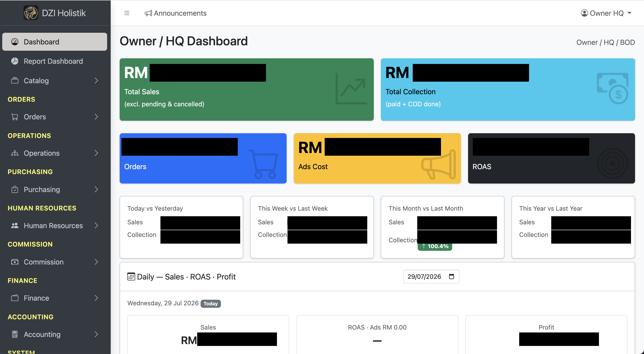Click the Total Sales green card
The height and width of the screenshot is (354, 644).
pos(246,89)
